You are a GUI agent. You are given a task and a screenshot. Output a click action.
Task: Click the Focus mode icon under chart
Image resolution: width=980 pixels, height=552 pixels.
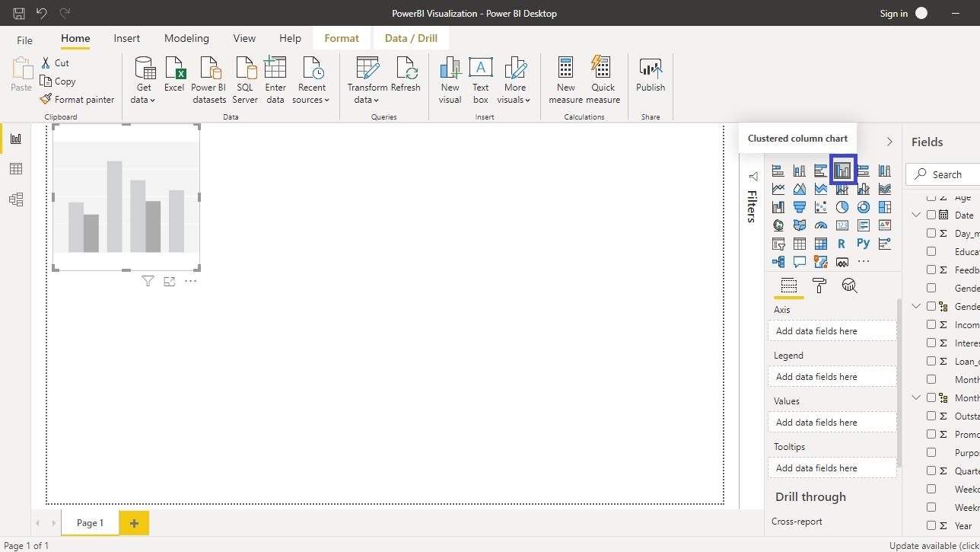(169, 282)
